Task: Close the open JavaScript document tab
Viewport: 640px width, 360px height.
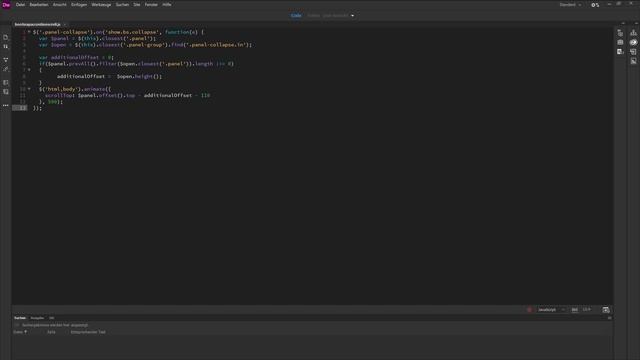Action: 64,24
